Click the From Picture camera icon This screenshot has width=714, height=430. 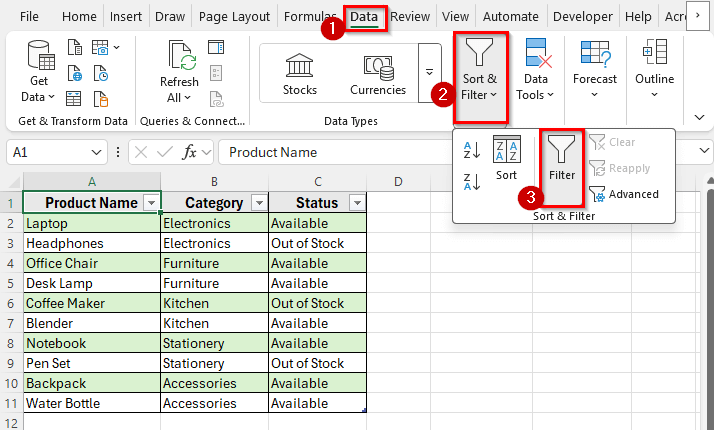click(x=100, y=47)
